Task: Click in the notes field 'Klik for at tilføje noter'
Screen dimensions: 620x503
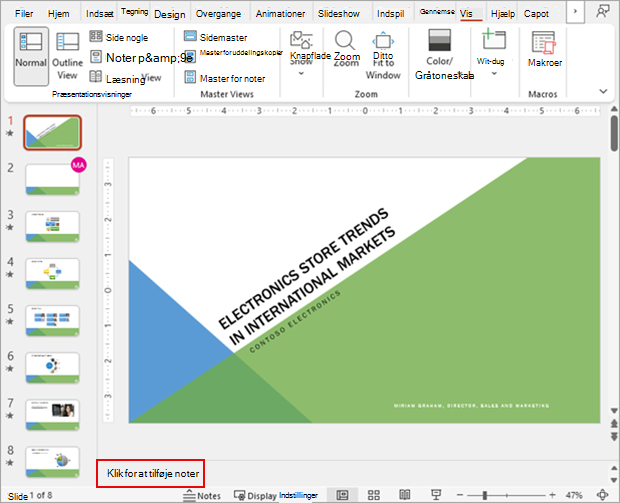Action: point(153,473)
